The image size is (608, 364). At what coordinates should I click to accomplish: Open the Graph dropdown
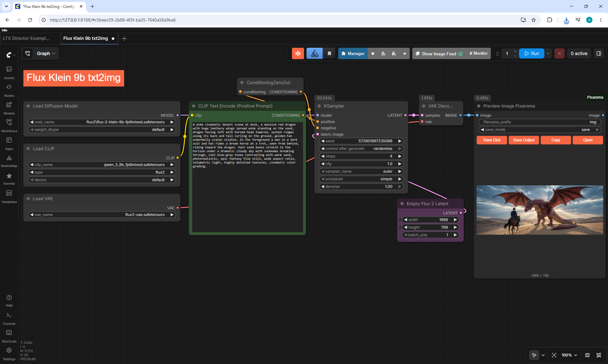46,53
